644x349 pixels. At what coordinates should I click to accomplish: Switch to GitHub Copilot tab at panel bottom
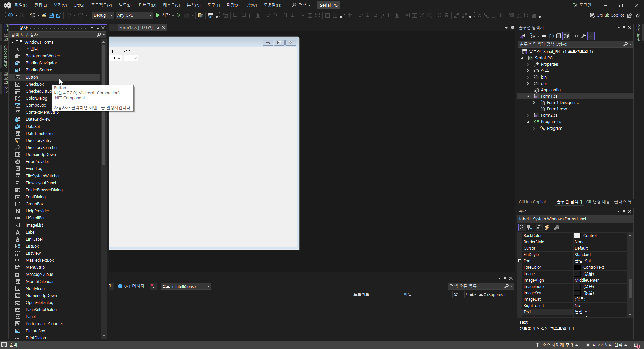534,202
